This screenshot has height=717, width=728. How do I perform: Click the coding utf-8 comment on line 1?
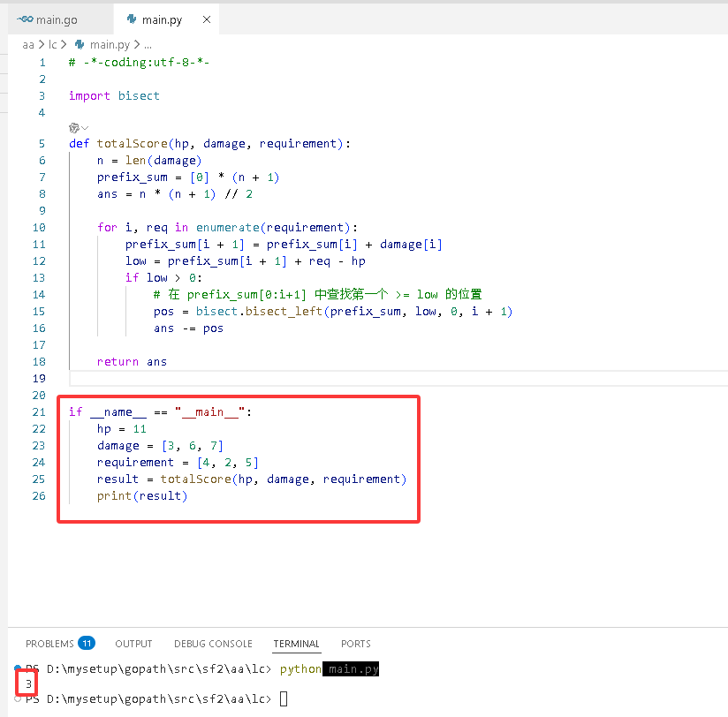point(140,63)
